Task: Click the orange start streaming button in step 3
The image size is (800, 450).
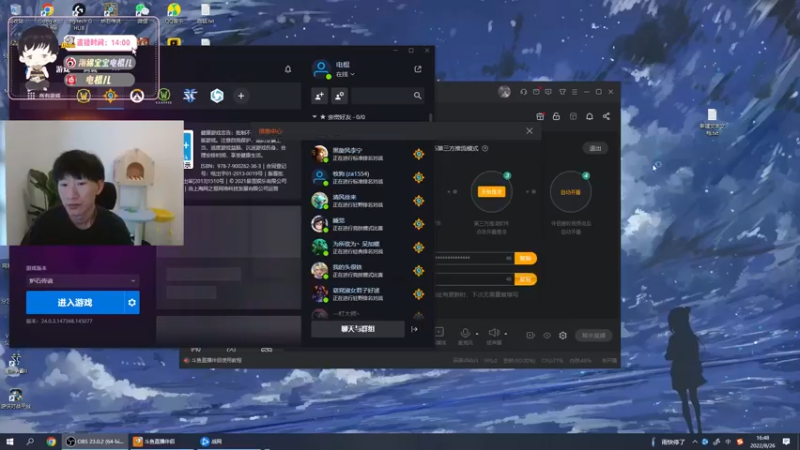Action: coord(491,191)
